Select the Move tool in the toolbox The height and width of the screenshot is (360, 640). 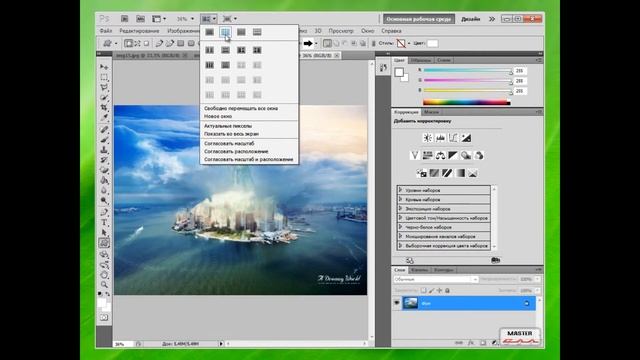click(x=104, y=67)
